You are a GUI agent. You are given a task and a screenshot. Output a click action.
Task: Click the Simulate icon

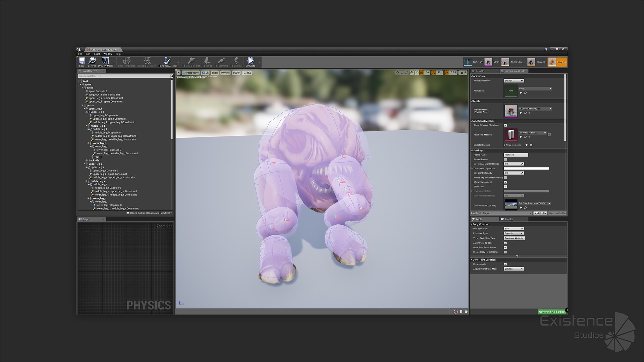coord(250,61)
